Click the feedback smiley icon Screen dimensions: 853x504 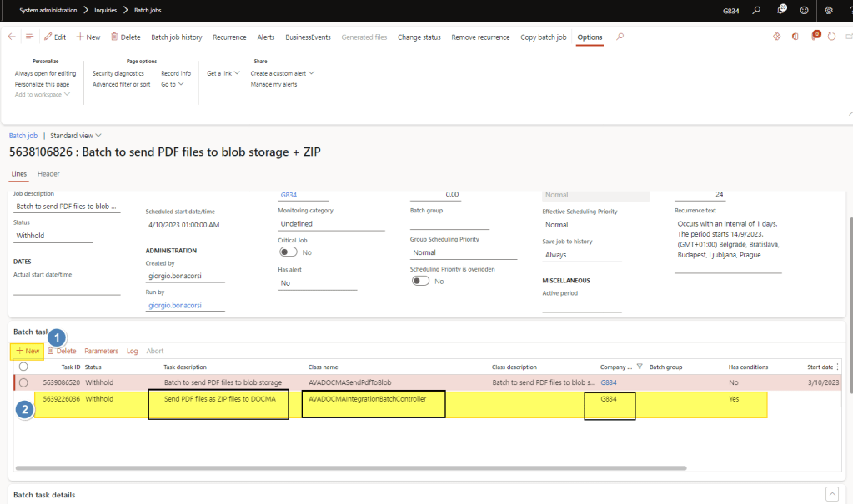point(804,10)
